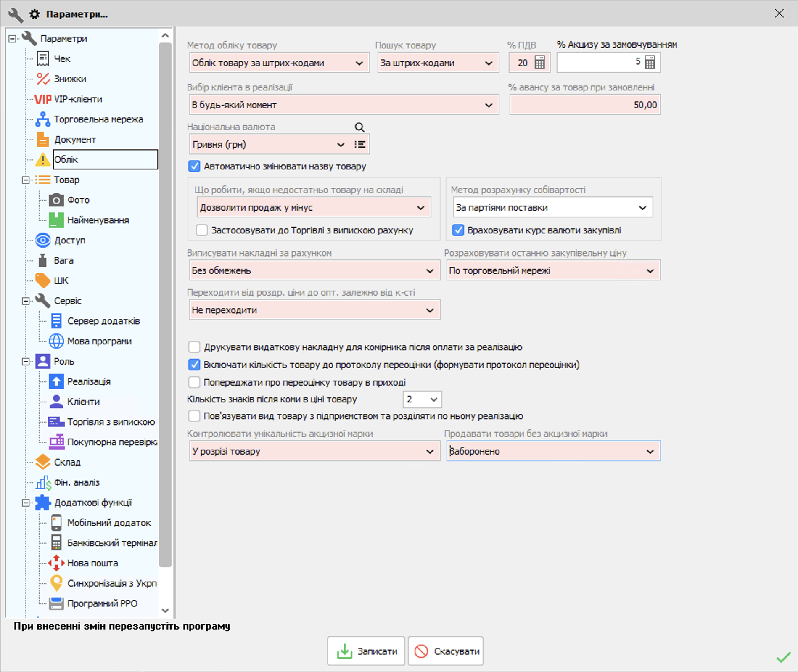Click the Доступ eye icon in sidebar
798x672 pixels.
click(x=43, y=241)
